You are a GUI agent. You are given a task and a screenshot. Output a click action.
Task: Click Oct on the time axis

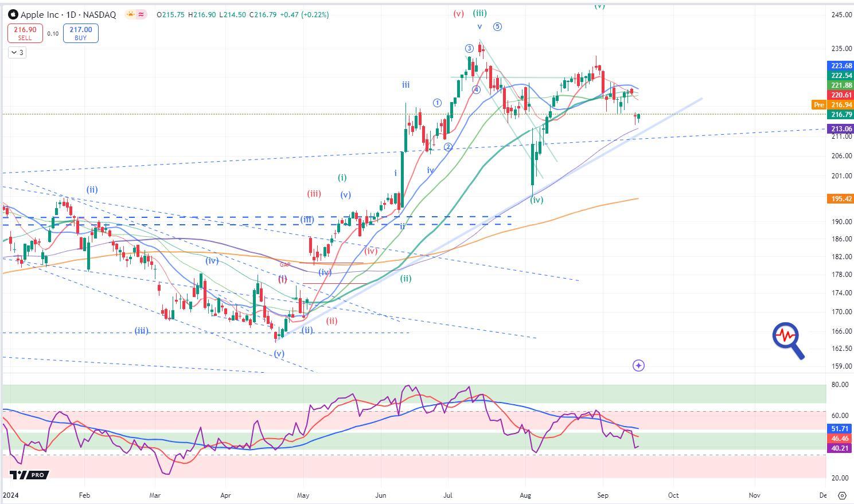673,495
